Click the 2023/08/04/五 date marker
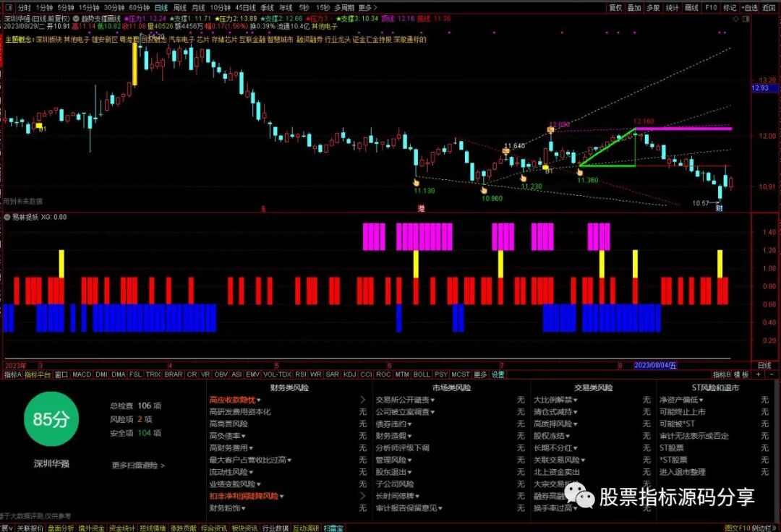This screenshot has width=781, height=532. (655, 365)
